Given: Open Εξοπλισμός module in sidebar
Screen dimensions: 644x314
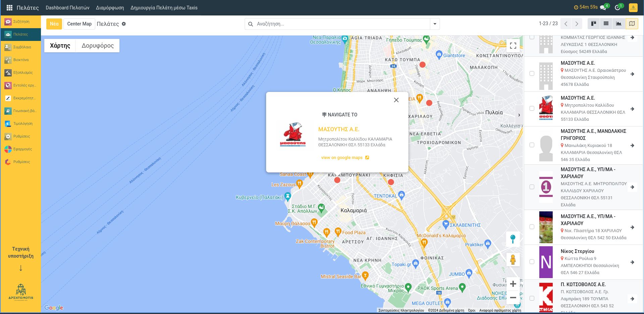Looking at the screenshot, I should [21, 72].
